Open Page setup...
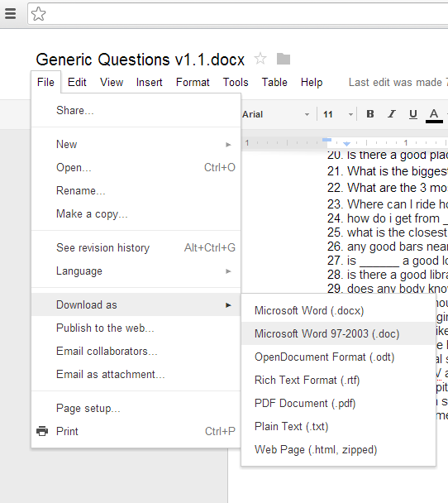Viewport: 448px width, 503px height. (136, 408)
